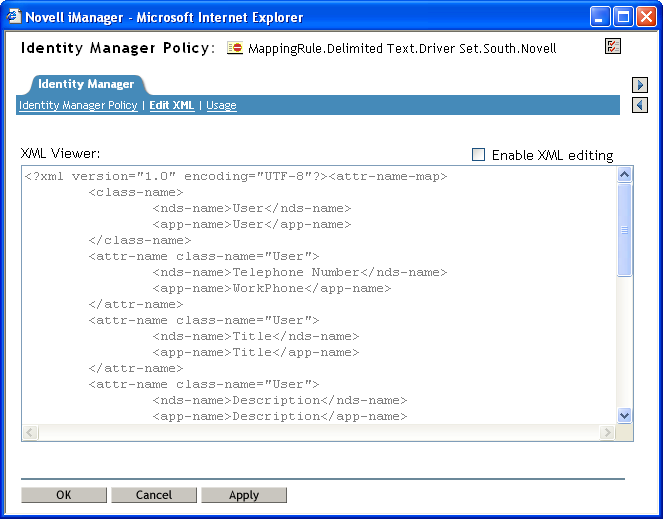Screen dimensions: 663x519
Task: Click the Title app-name line
Action: click(x=255, y=352)
